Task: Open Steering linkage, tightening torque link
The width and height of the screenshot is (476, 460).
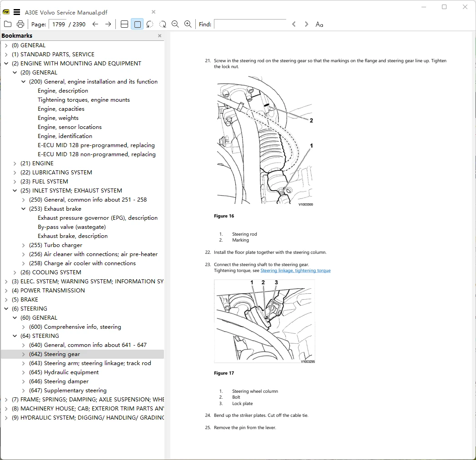Action: tap(295, 271)
